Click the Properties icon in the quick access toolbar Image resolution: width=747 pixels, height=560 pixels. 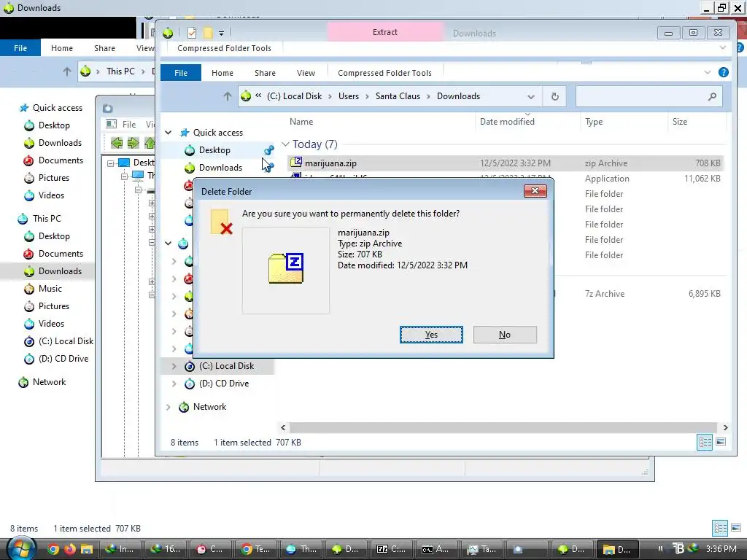[x=192, y=33]
